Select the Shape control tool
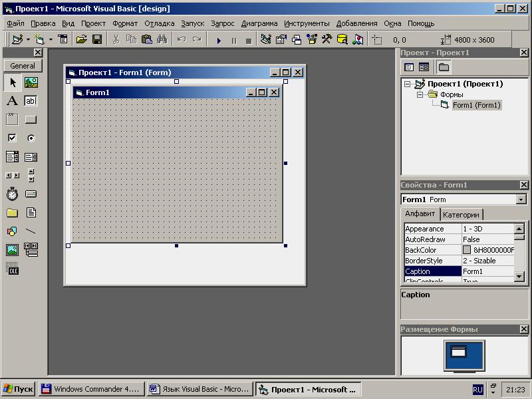532x399 pixels. click(13, 231)
